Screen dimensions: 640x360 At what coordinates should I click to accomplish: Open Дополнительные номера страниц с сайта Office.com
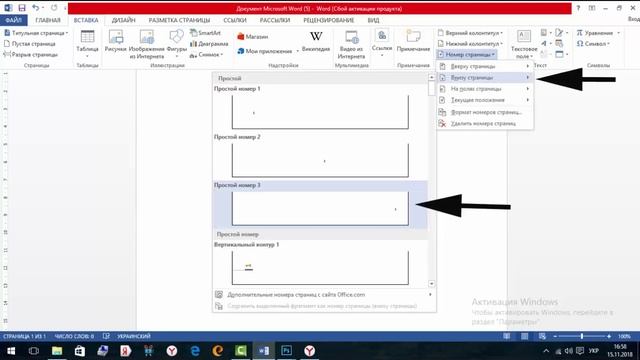pos(324,295)
